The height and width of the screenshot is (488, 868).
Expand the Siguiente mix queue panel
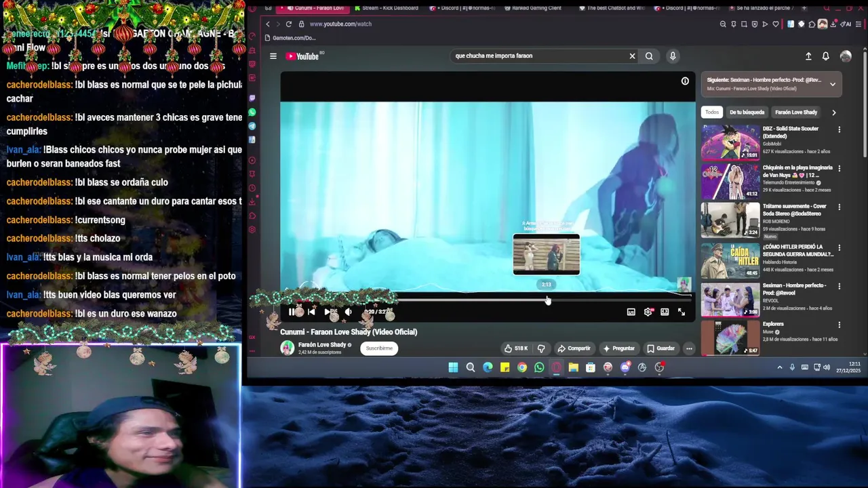click(833, 84)
